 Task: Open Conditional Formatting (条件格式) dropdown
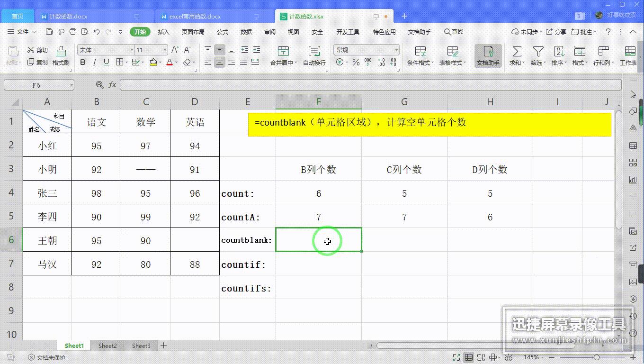point(420,56)
